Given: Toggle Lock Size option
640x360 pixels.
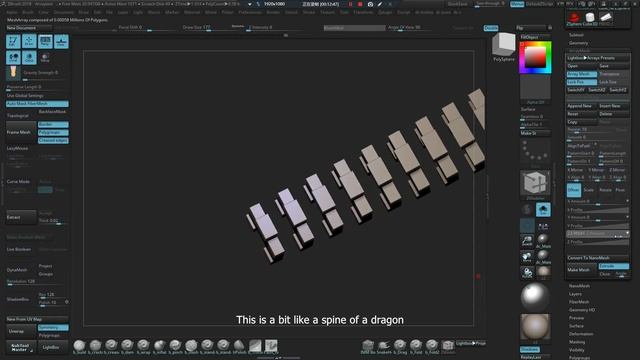Looking at the screenshot, I should click(614, 82).
